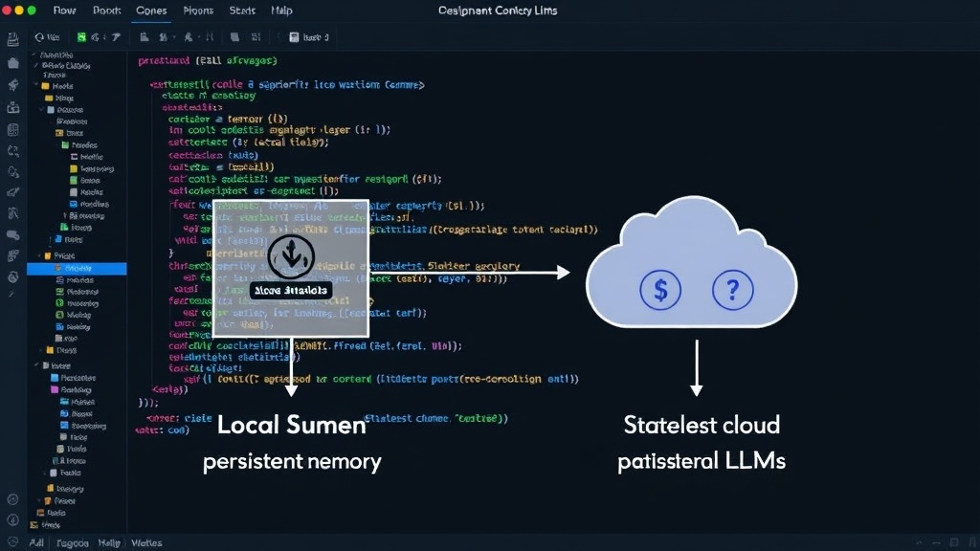Click 'Adl' in the bottom status bar
The image size is (980, 551).
[x=36, y=543]
